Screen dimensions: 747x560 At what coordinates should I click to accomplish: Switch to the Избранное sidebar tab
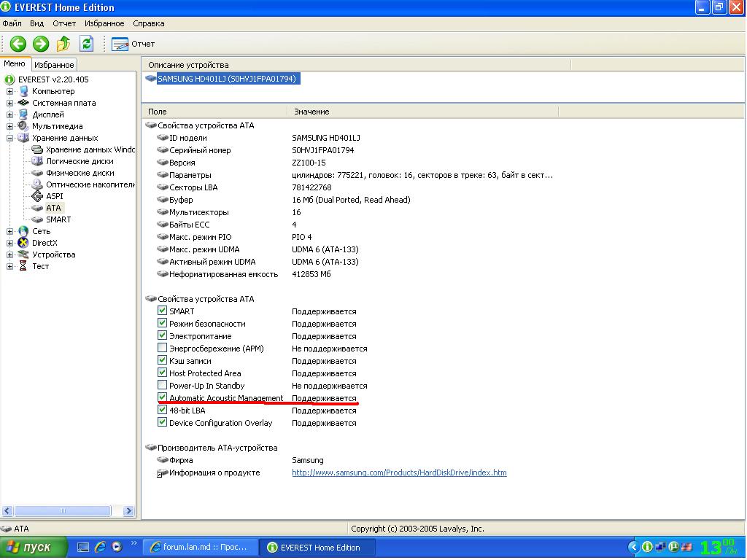tap(54, 65)
